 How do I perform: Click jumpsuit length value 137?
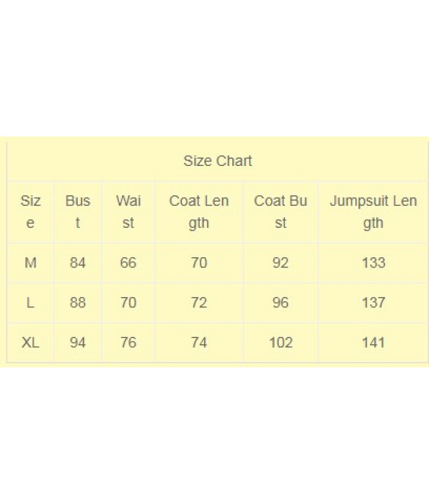pyautogui.click(x=373, y=303)
